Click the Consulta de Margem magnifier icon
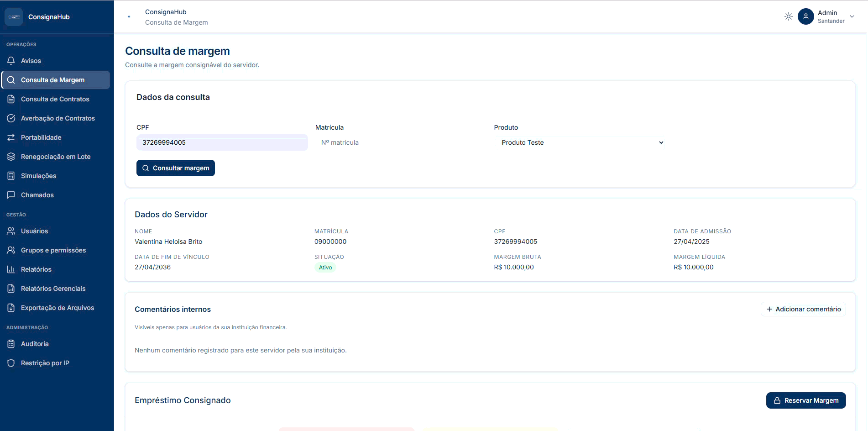This screenshot has width=868, height=431. tap(11, 80)
